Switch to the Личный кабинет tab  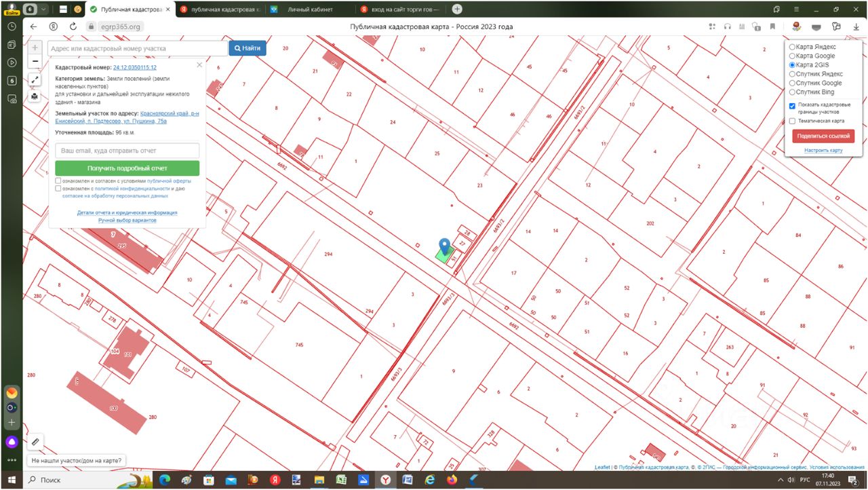click(x=310, y=10)
